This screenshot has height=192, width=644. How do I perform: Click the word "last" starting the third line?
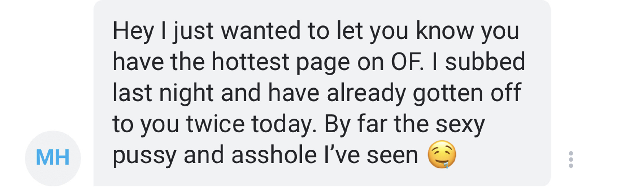[x=132, y=93]
